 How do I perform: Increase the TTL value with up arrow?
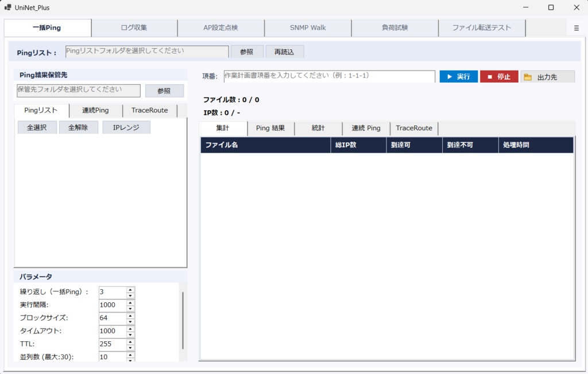[x=130, y=341]
